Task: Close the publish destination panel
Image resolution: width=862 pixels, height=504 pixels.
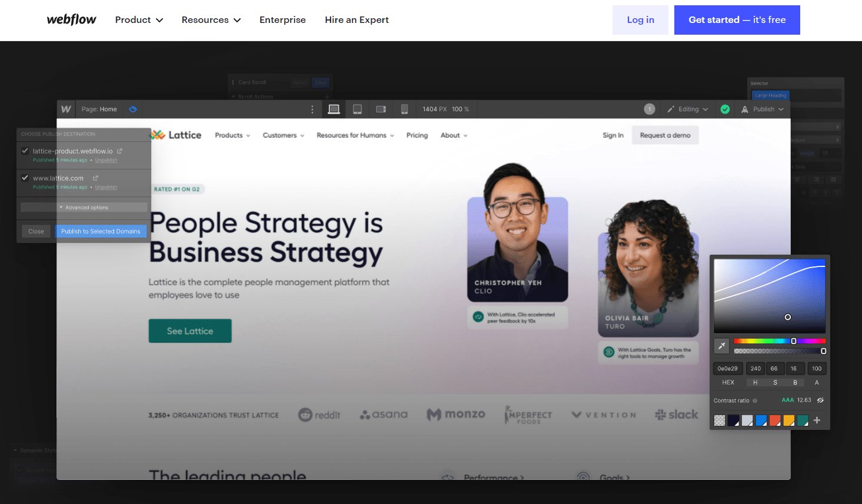Action: coord(36,231)
